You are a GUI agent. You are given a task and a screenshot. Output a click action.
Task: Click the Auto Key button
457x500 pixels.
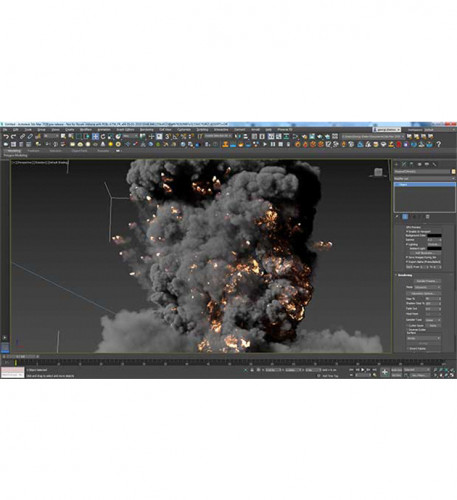point(397,370)
